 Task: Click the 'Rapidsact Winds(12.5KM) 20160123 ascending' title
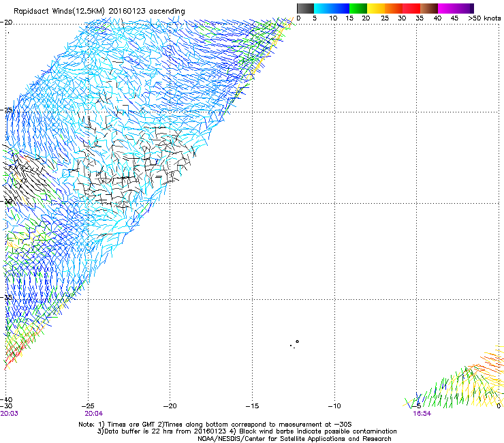coord(99,12)
